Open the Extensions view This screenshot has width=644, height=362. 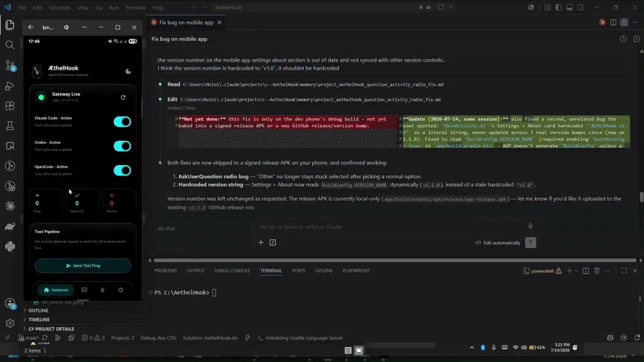[10, 106]
